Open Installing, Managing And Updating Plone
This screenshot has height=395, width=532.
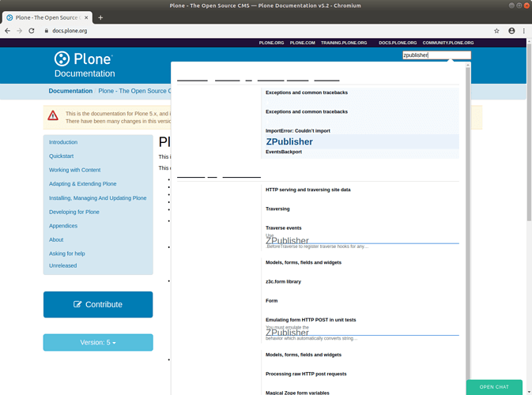tap(98, 198)
